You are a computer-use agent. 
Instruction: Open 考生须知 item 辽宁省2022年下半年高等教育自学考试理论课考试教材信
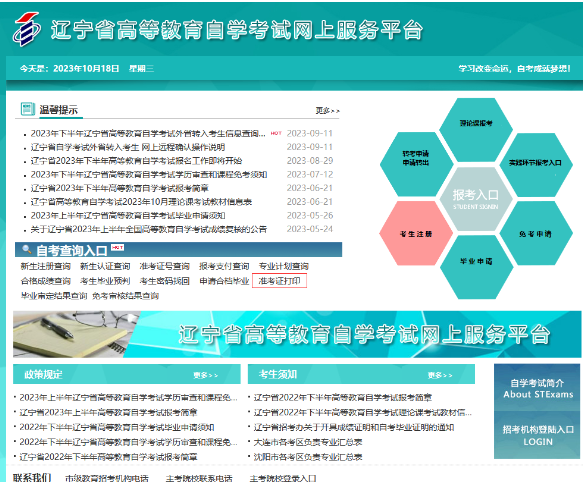363,412
